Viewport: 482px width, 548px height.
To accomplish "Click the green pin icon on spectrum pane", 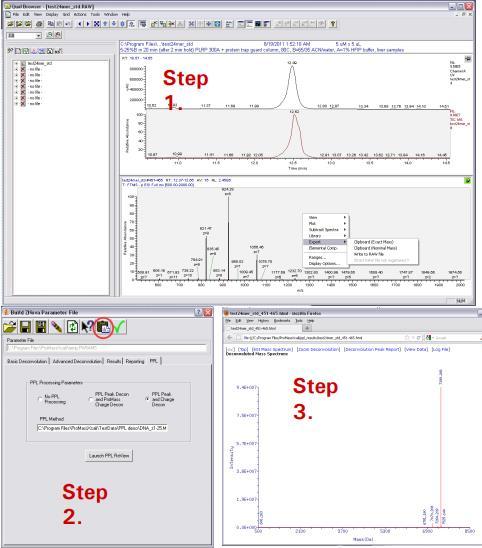I will 467,180.
